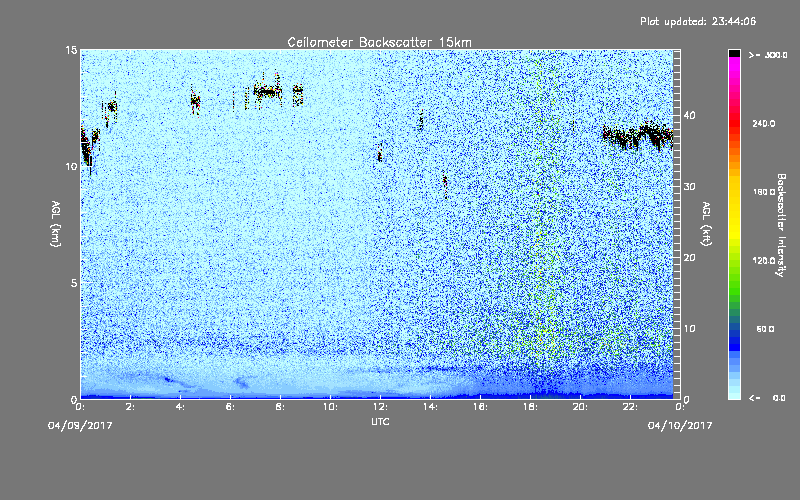The image size is (800, 500).
Task: Click the "12:" hour tick on time axis
Action: click(380, 407)
